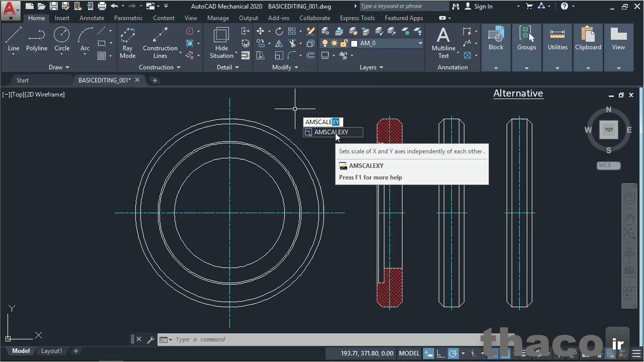
Task: Toggle isometric drafting in status bar
Action: pyautogui.click(x=472, y=353)
